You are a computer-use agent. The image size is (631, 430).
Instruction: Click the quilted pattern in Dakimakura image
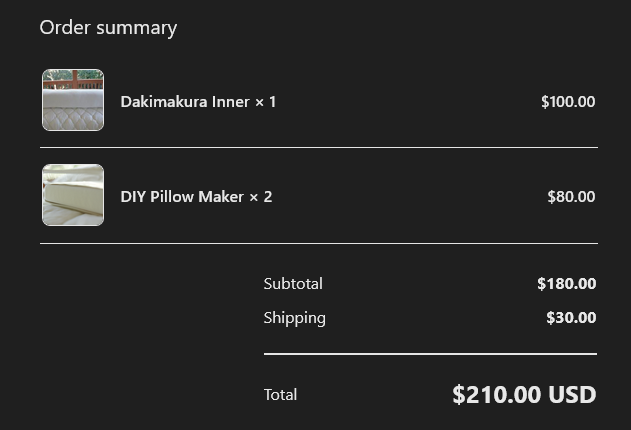(x=73, y=119)
